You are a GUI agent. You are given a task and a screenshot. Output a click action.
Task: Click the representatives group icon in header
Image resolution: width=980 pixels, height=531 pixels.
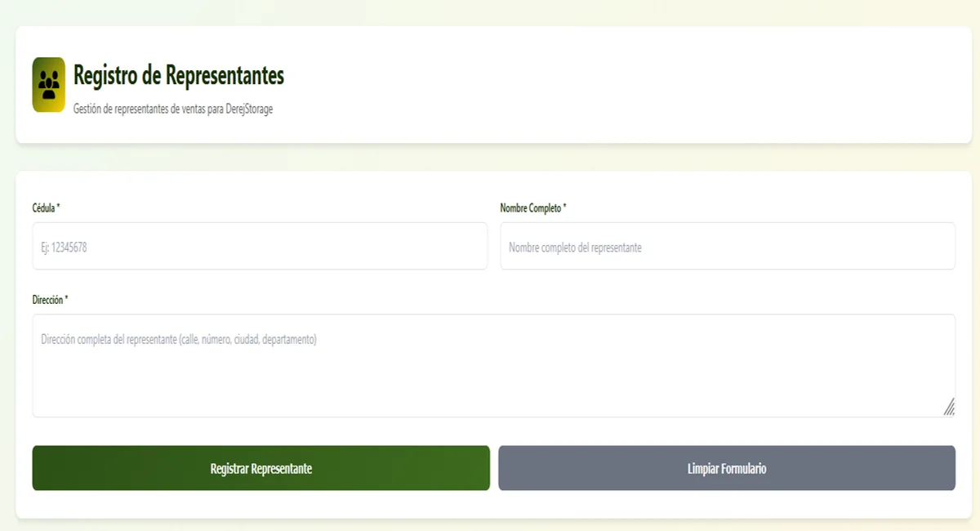pyautogui.click(x=49, y=85)
